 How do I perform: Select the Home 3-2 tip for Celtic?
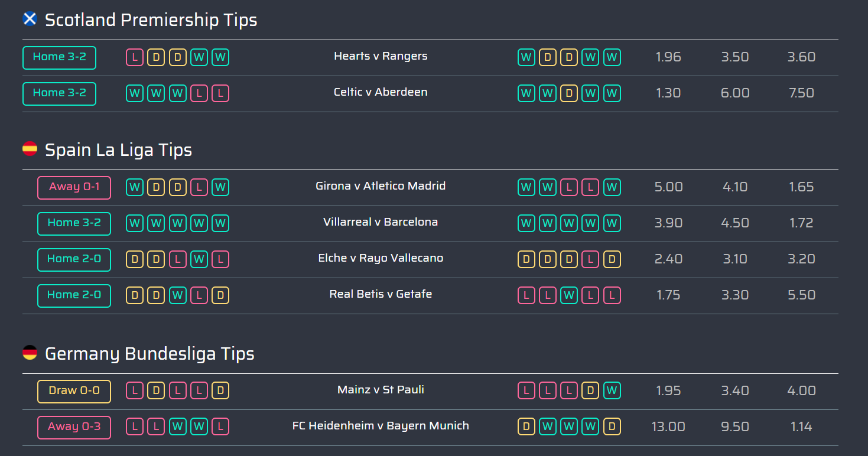[59, 93]
